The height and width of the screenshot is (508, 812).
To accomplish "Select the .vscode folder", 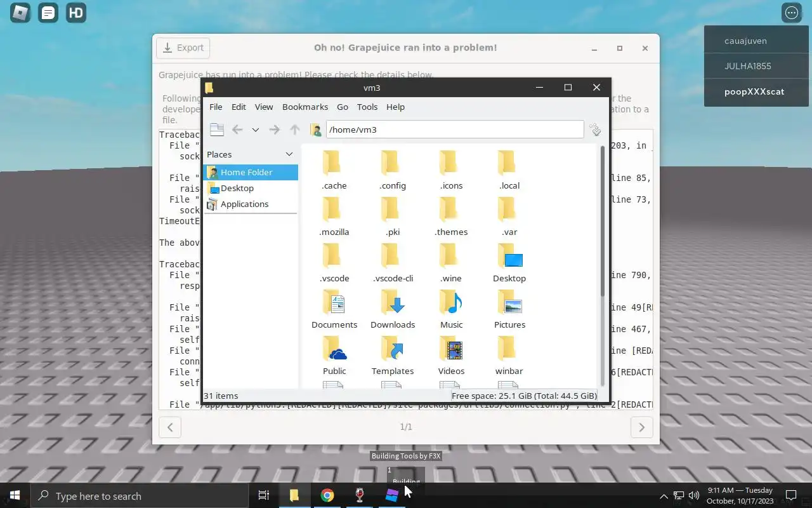I will point(334,263).
